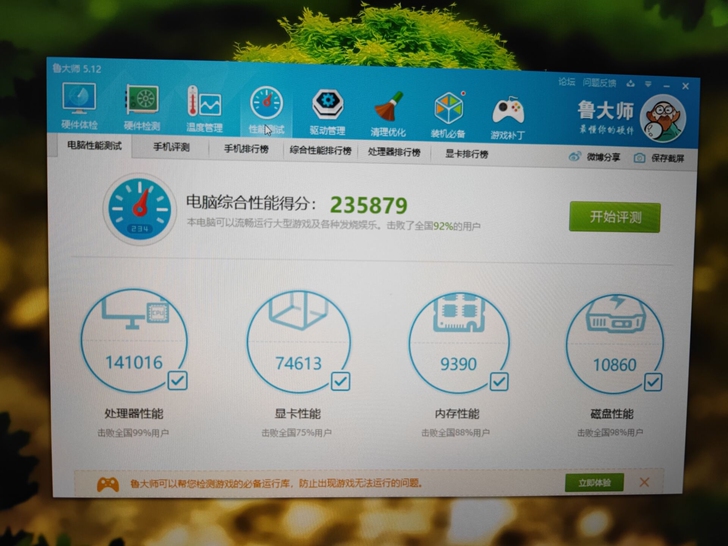Click the 处理器性能 label
Screen dimensions: 728x546
pos(134,413)
